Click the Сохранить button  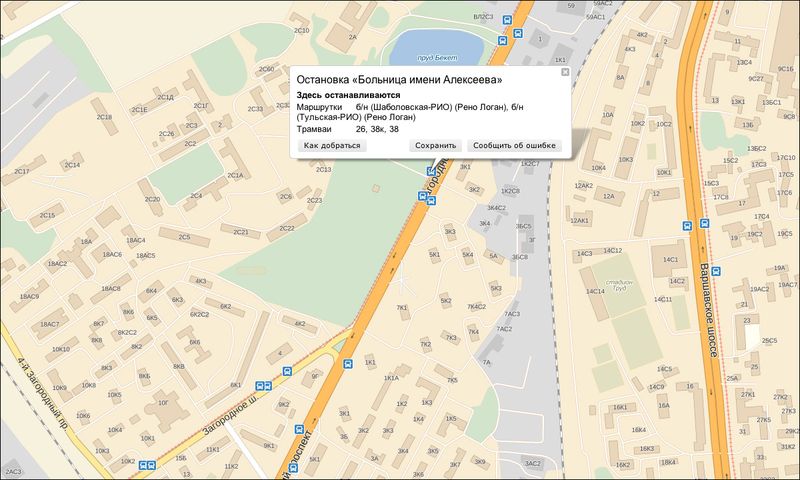[x=436, y=145]
